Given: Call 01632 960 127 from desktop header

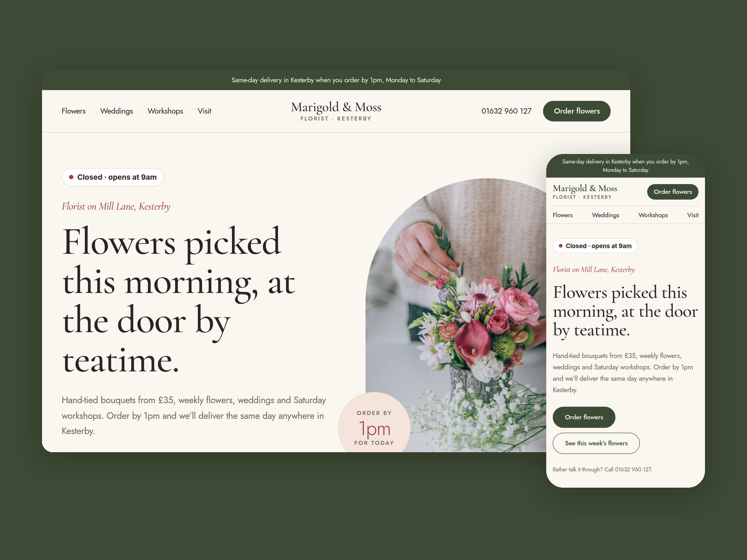Looking at the screenshot, I should tap(507, 111).
